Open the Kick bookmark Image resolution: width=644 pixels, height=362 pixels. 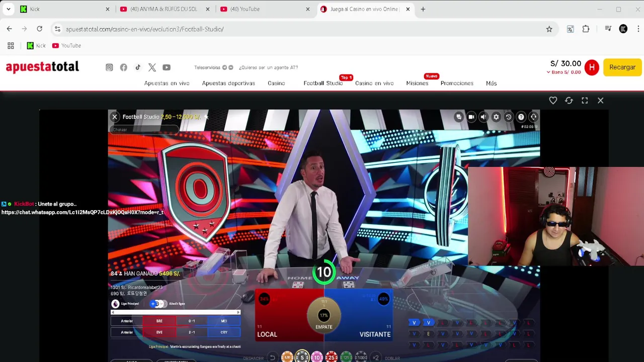pyautogui.click(x=36, y=46)
